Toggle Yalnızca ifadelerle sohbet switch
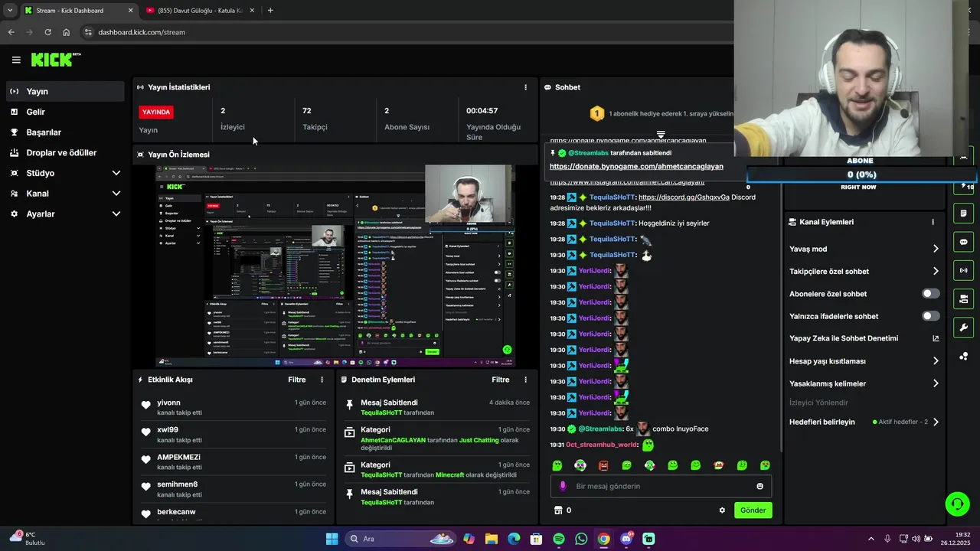This screenshot has height=551, width=980. 930,316
